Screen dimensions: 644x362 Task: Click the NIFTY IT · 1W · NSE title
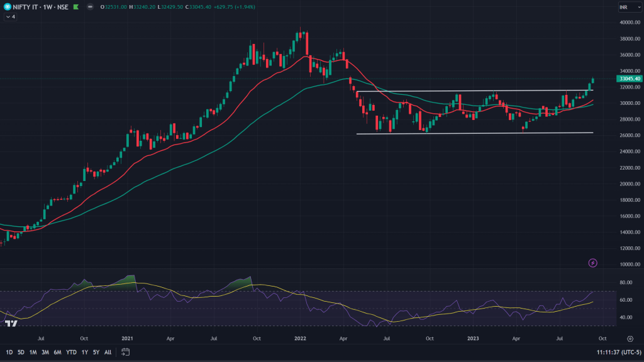(x=38, y=7)
